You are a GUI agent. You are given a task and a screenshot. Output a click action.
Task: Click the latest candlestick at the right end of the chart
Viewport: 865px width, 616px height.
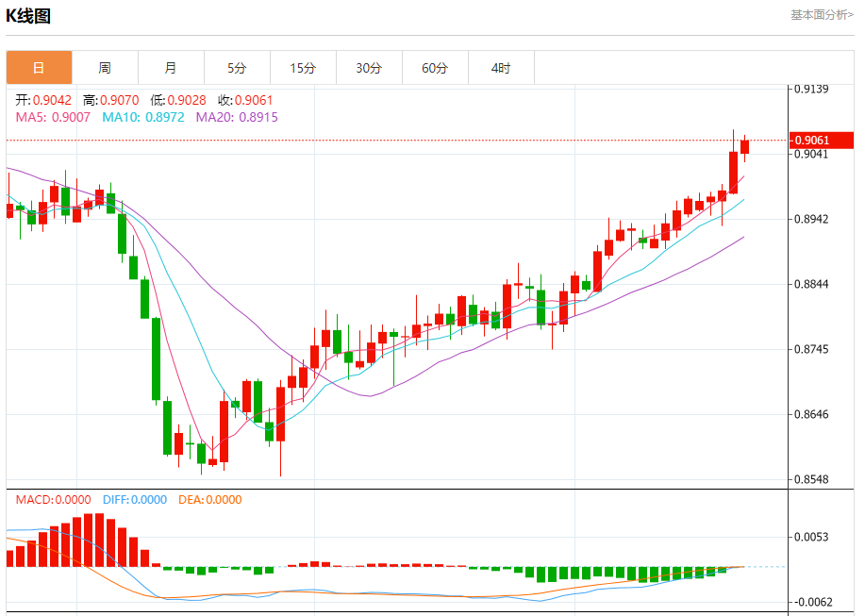pos(745,147)
